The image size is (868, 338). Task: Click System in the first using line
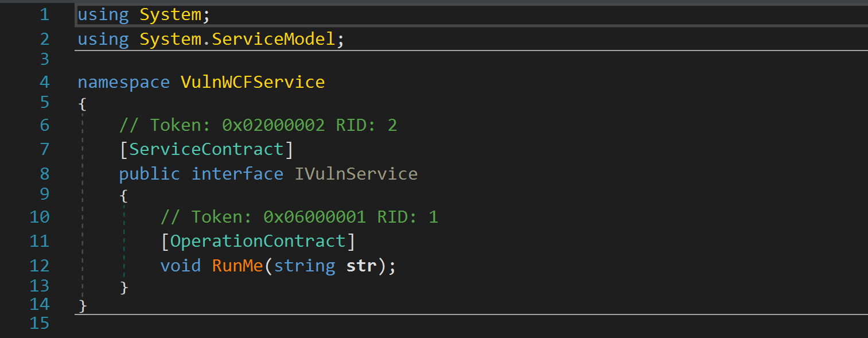[x=170, y=14]
